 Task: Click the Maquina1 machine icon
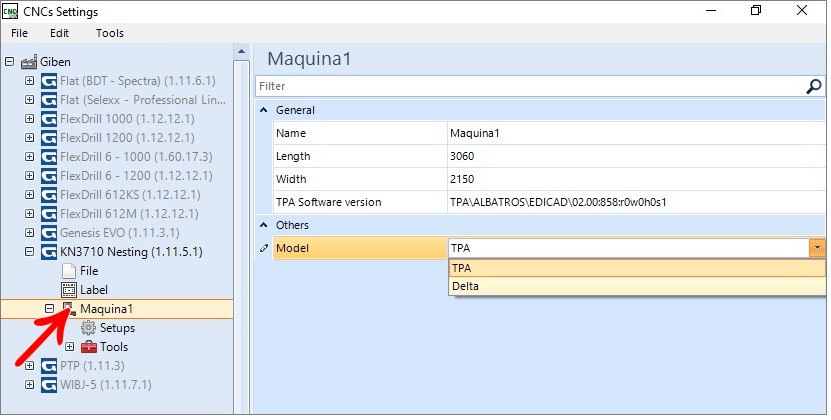(x=69, y=309)
